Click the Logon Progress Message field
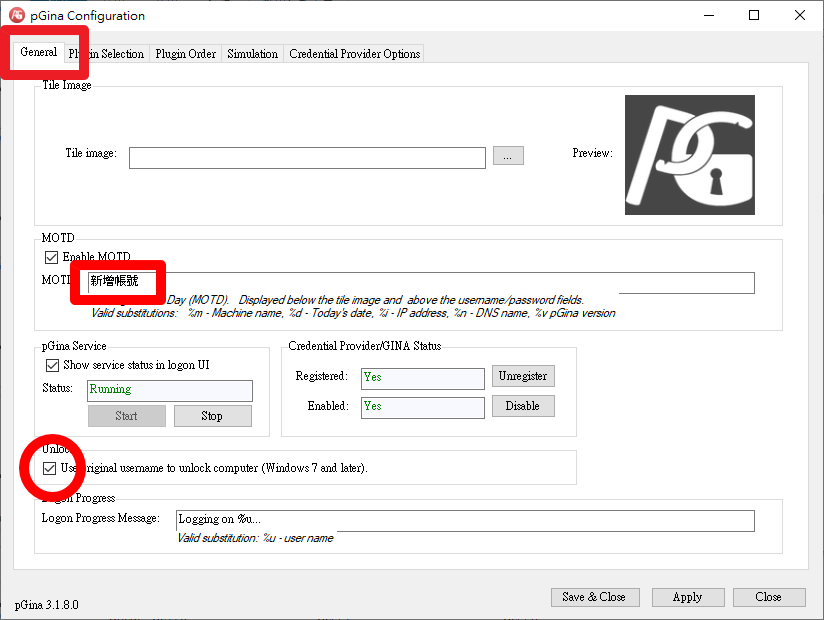The width and height of the screenshot is (824, 620). pos(465,521)
